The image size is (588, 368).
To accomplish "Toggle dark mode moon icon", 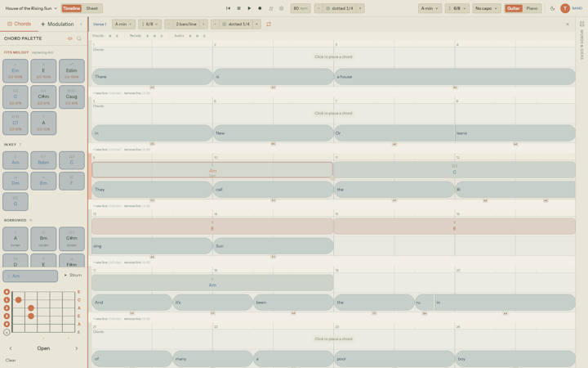I will click(552, 8).
